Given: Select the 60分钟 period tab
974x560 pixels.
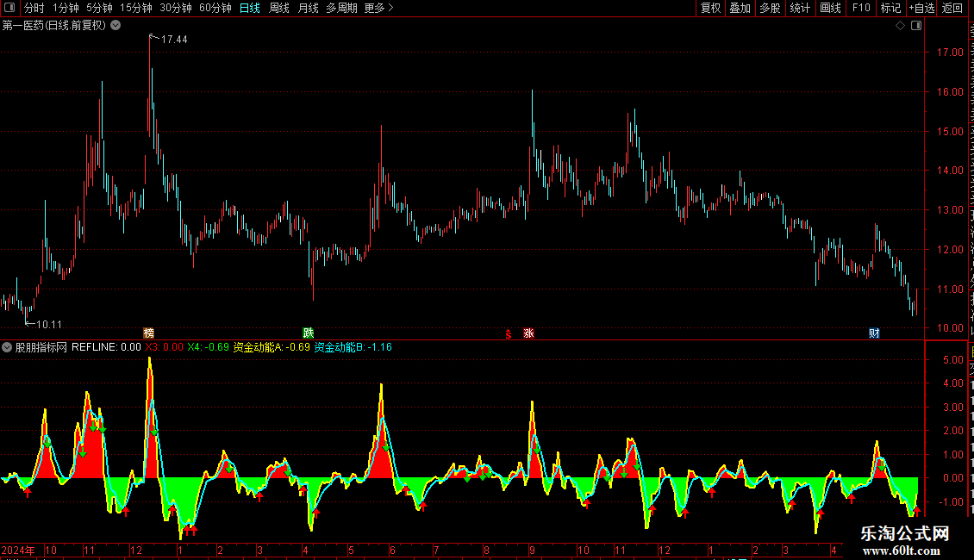Looking at the screenshot, I should click(x=215, y=8).
